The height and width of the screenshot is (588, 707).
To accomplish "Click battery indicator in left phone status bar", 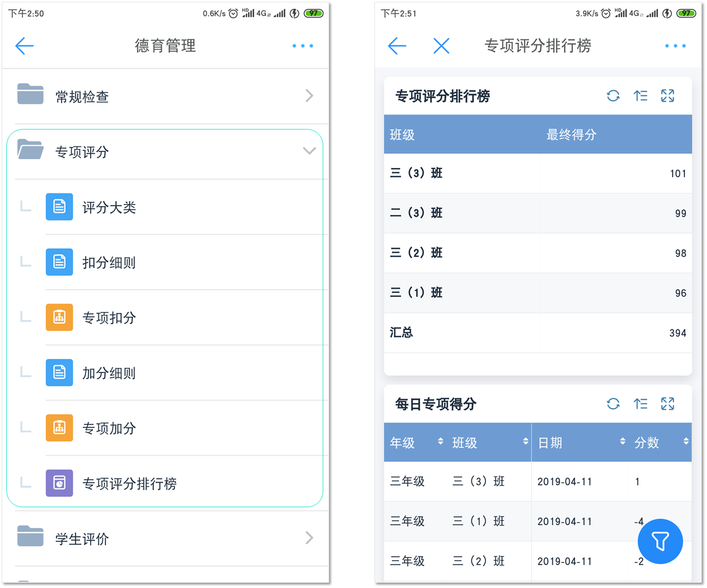I will (x=314, y=13).
